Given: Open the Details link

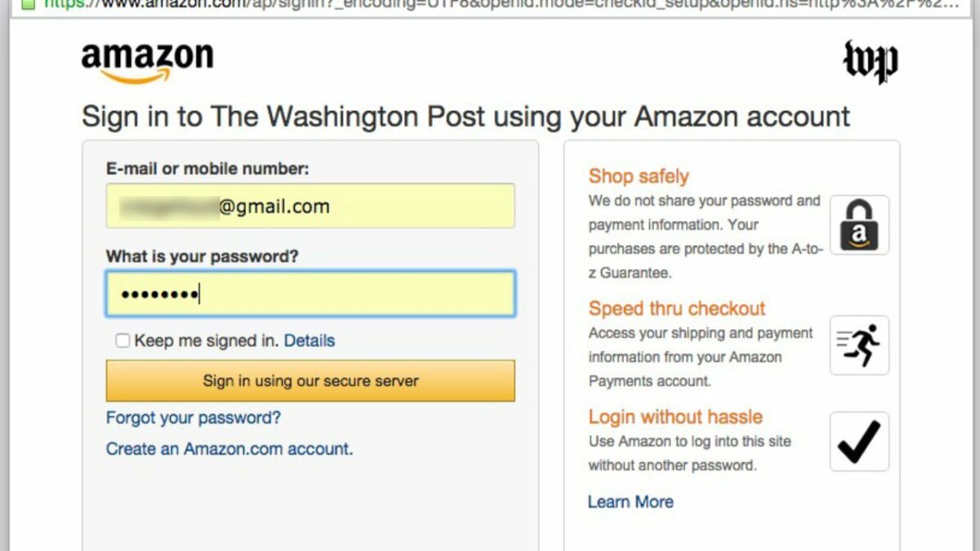Looking at the screenshot, I should (x=310, y=340).
